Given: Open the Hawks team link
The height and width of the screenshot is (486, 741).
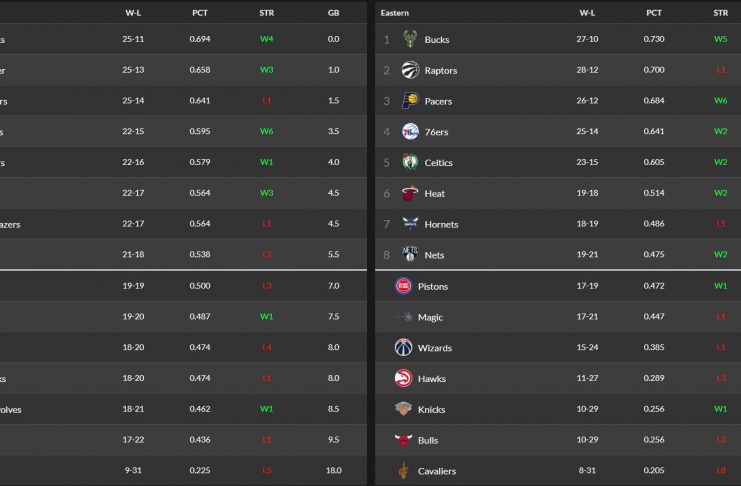Looking at the screenshot, I should coord(432,379).
